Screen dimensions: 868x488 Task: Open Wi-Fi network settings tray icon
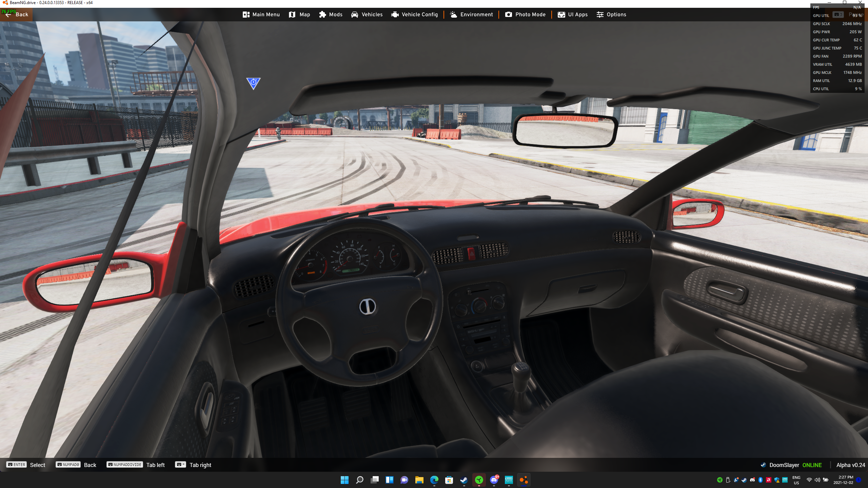coord(809,480)
